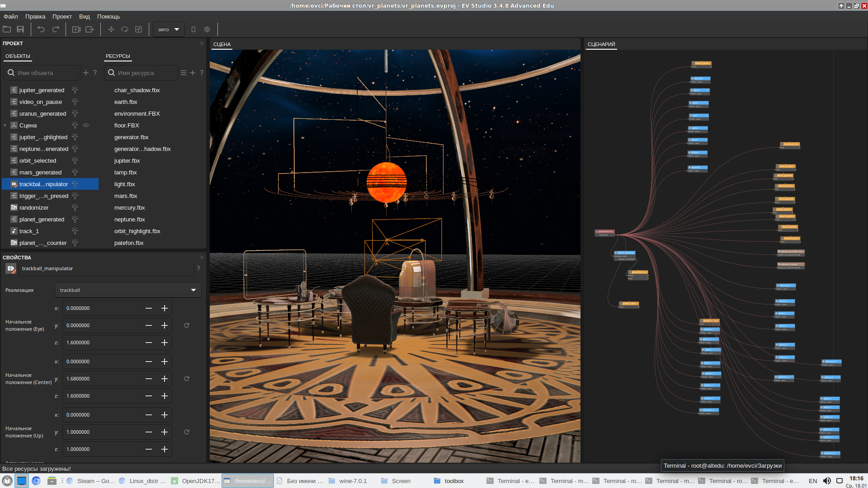This screenshot has height=488, width=868.
Task: Open the Проект menu
Action: tap(62, 16)
